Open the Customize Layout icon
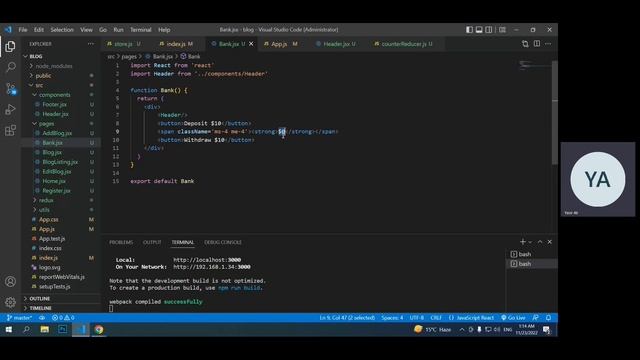This screenshot has width=640, height=360. [502, 30]
